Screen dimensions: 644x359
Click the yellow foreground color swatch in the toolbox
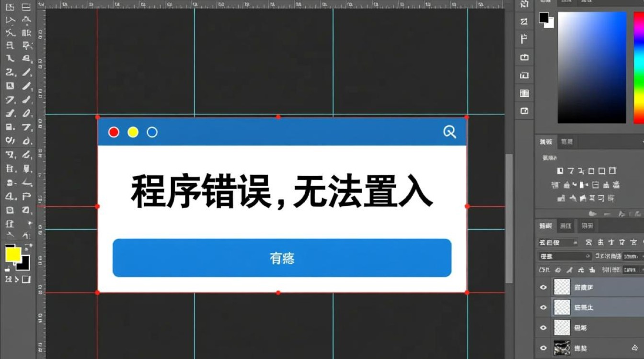[x=13, y=254]
